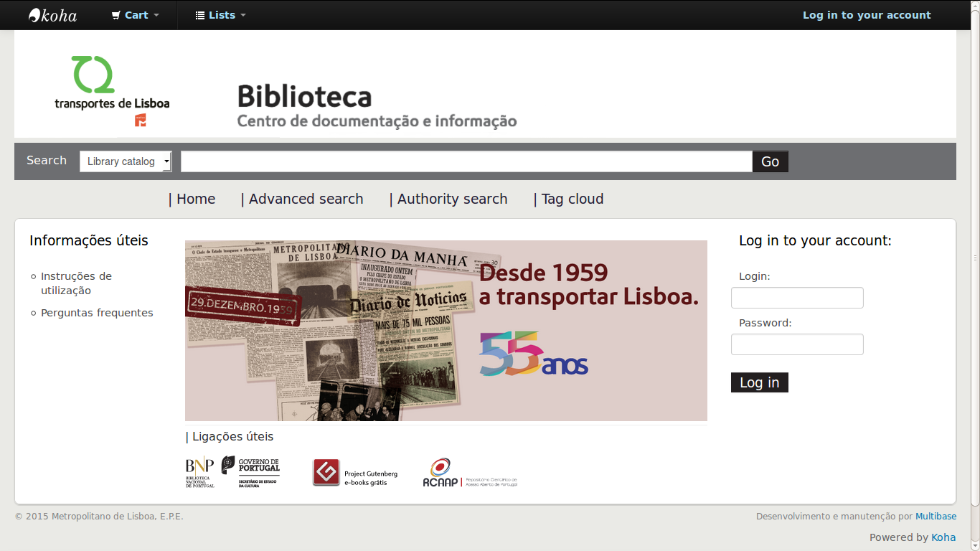Click Log in to your account link
980x551 pixels.
pos(867,15)
